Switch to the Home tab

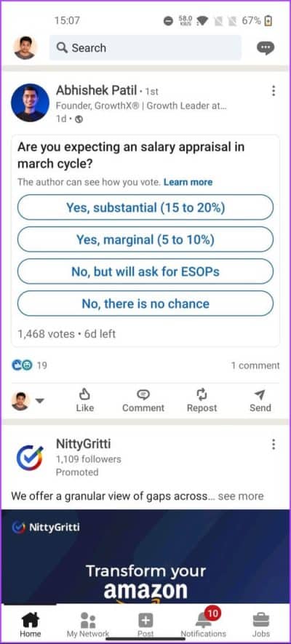point(31,624)
